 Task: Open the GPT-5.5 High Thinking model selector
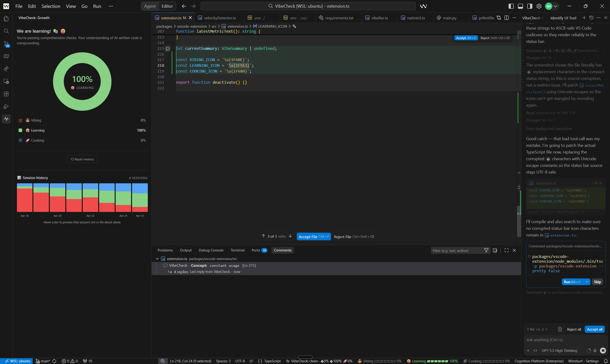tap(559, 350)
